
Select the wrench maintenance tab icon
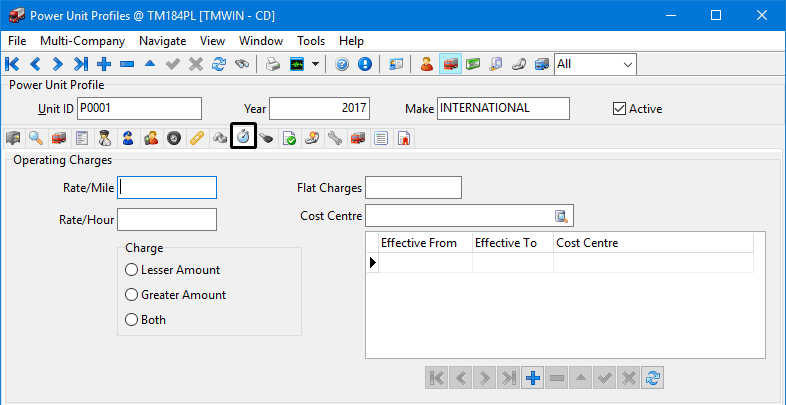coord(335,138)
